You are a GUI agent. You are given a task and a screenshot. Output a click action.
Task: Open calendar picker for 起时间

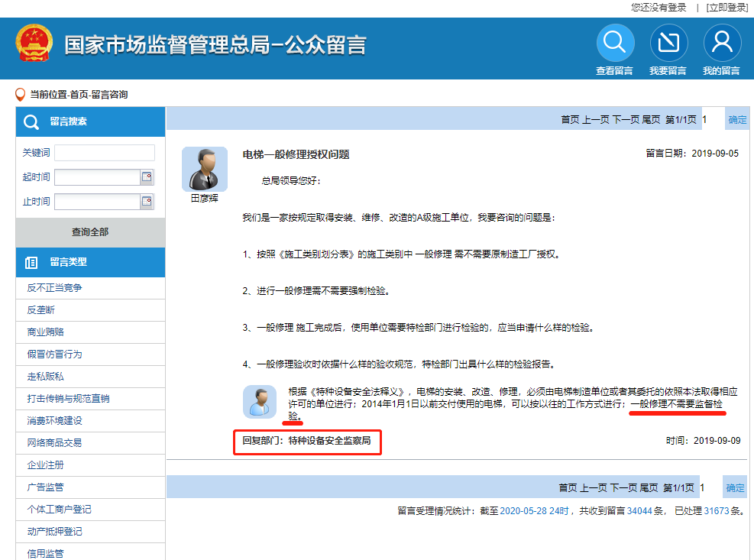point(147,177)
